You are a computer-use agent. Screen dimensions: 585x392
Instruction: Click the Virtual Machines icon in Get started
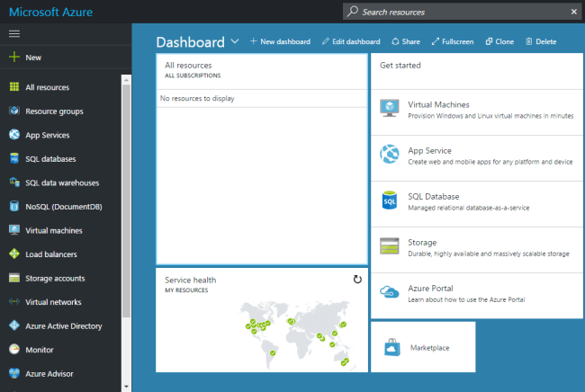point(389,109)
